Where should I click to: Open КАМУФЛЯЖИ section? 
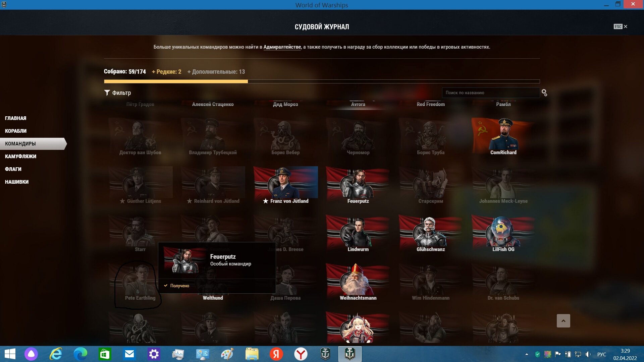click(x=20, y=156)
